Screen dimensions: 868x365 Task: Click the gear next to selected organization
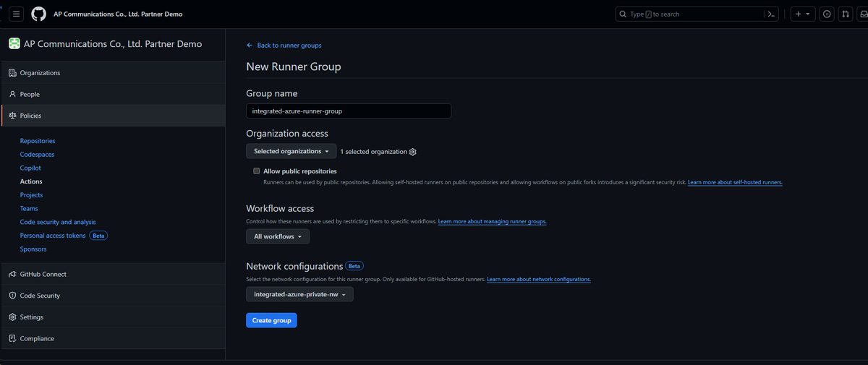point(413,152)
